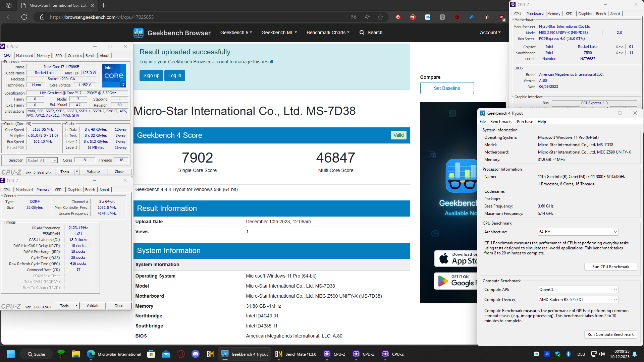Click the Read aloud icon in address bar
This screenshot has width=644, height=362.
[367, 17]
